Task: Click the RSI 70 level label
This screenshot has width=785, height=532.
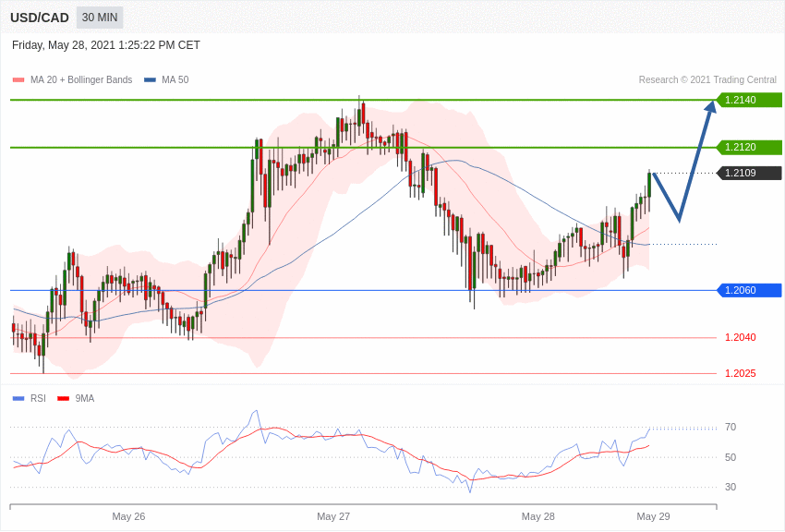Action: click(x=731, y=428)
